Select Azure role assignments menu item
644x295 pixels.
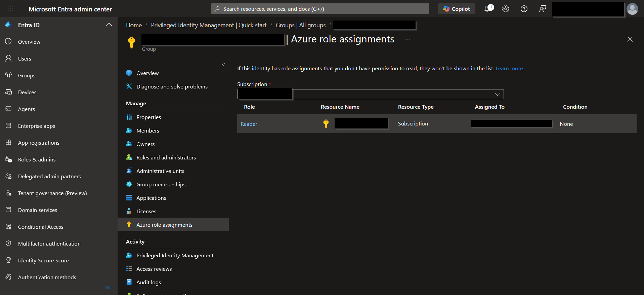pos(173,225)
